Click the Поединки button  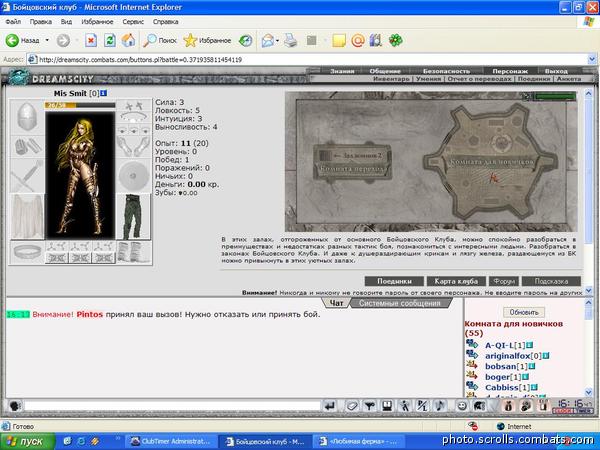click(x=394, y=281)
